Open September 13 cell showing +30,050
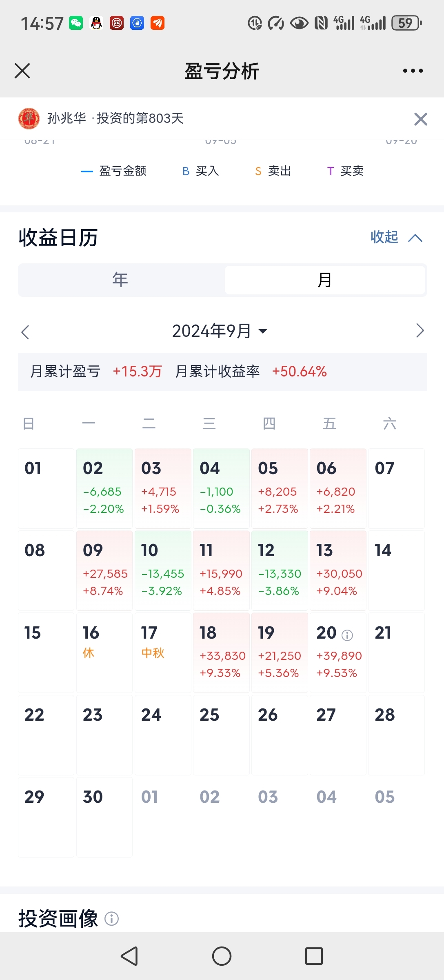 tap(338, 570)
